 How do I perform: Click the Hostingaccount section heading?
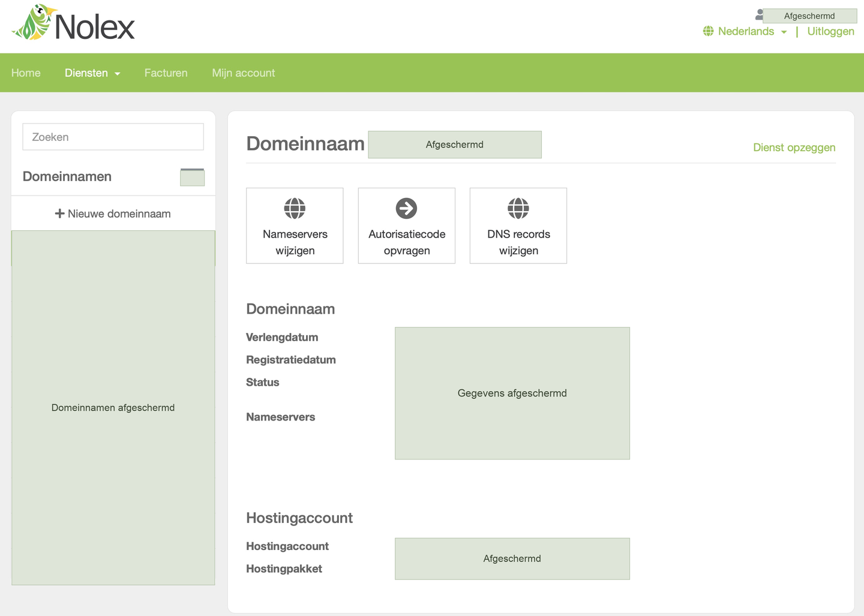click(x=299, y=518)
